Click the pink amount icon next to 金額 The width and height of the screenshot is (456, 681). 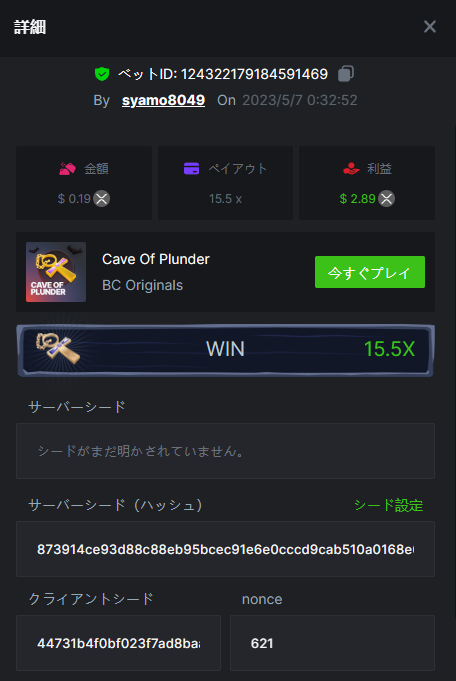[x=67, y=169]
